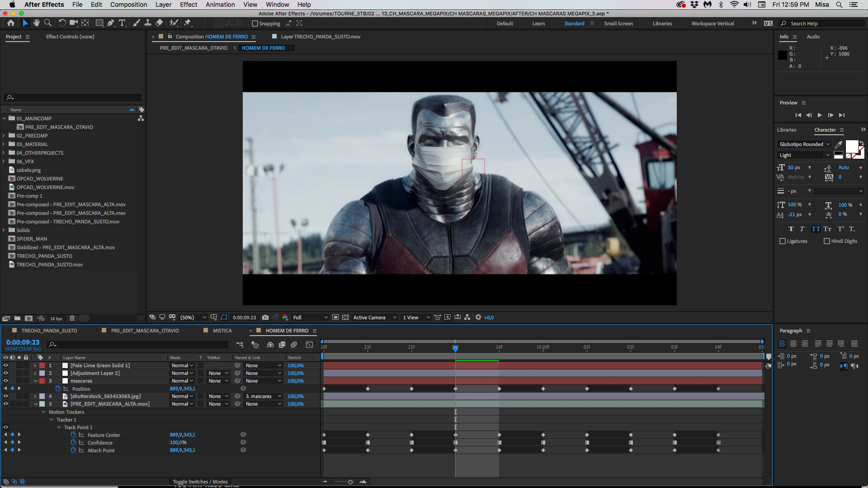Viewport: 868px width, 488px height.
Task: Click PRE_EDIT_MASCARA_OTAVIO breadcrumb in viewer
Action: (x=193, y=48)
